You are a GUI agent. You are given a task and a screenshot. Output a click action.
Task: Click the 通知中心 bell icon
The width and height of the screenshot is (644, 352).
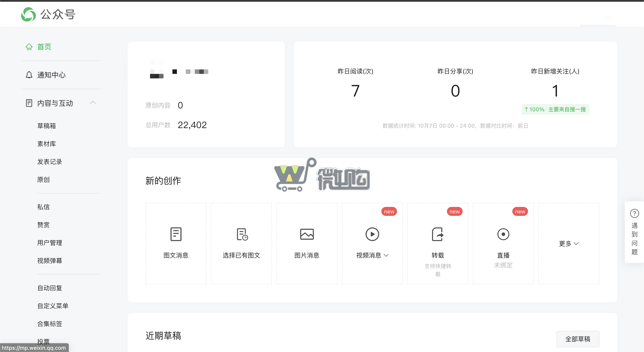(29, 75)
